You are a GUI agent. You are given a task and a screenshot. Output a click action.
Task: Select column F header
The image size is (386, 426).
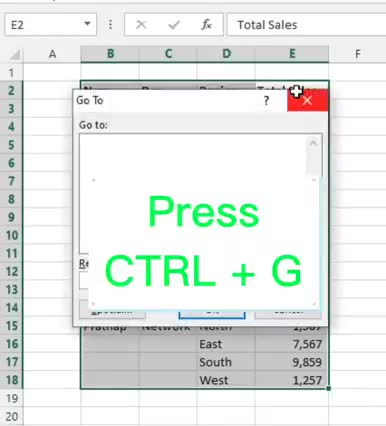tap(357, 54)
